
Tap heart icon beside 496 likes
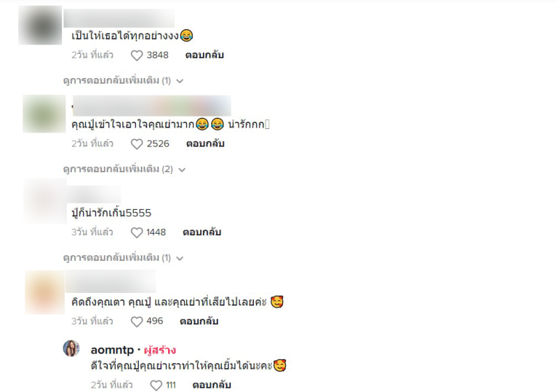[x=137, y=322]
